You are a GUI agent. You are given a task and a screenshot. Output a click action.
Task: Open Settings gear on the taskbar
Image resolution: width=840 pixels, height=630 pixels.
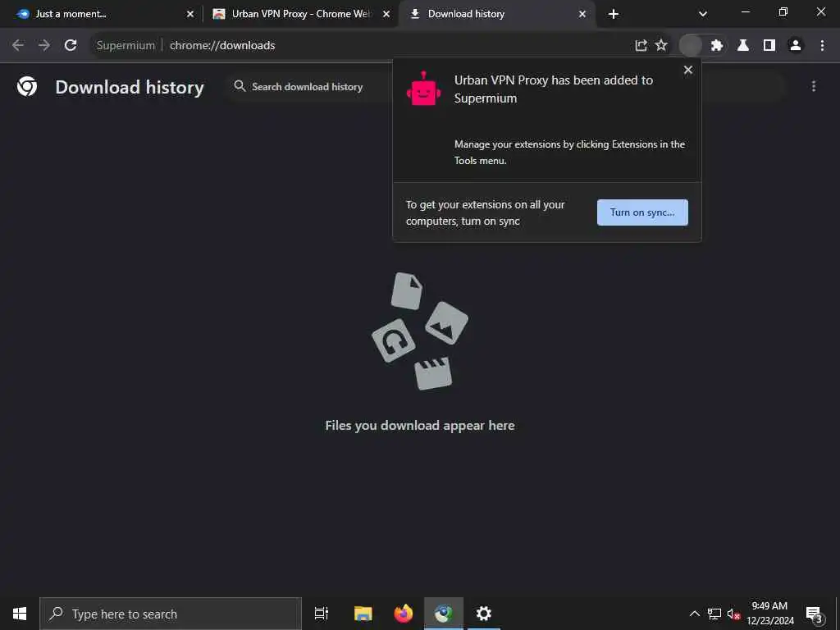click(x=484, y=614)
